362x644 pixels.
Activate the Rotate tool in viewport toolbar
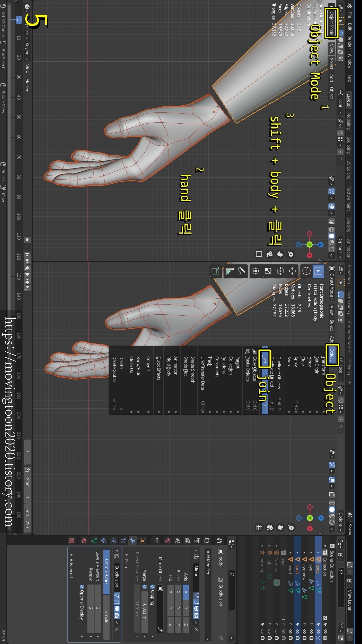point(280,271)
